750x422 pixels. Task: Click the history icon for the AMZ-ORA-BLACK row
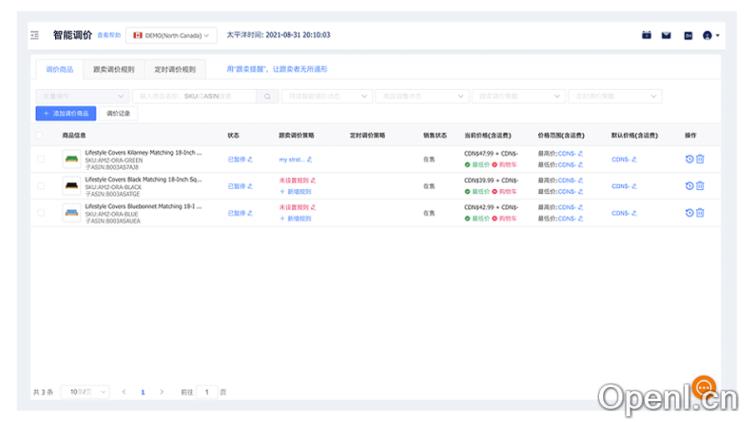(x=689, y=186)
